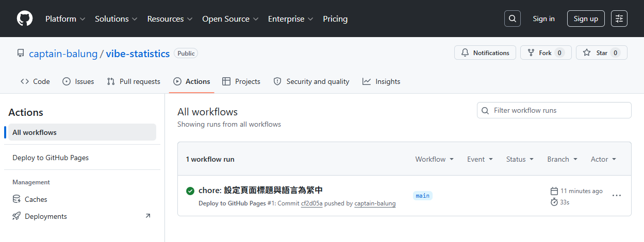
Task: Click the GitHub logo icon
Action: coord(25,19)
